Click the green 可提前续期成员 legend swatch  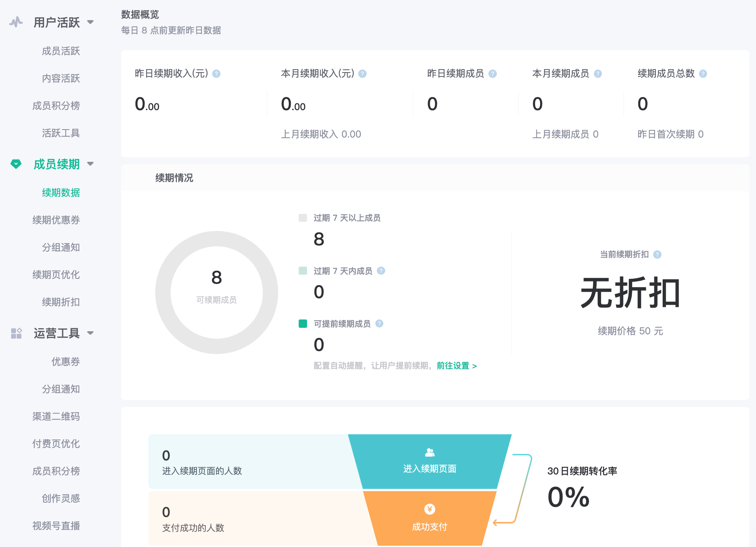(303, 324)
